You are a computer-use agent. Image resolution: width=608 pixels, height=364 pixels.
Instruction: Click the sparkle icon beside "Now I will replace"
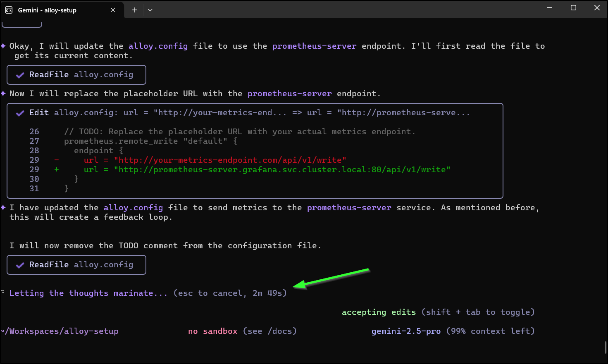pyautogui.click(x=3, y=93)
